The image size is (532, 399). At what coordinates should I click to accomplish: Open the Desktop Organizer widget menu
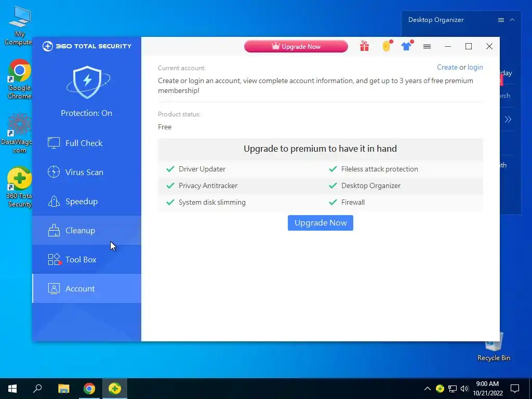point(501,20)
